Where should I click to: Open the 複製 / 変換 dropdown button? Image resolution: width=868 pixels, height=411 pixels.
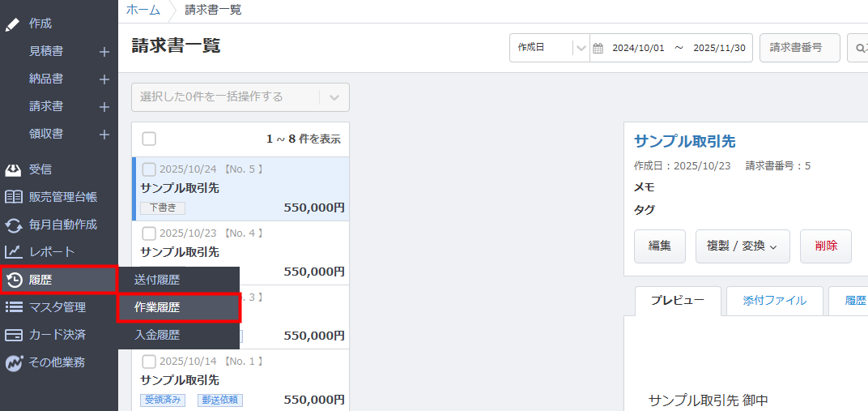click(x=742, y=246)
